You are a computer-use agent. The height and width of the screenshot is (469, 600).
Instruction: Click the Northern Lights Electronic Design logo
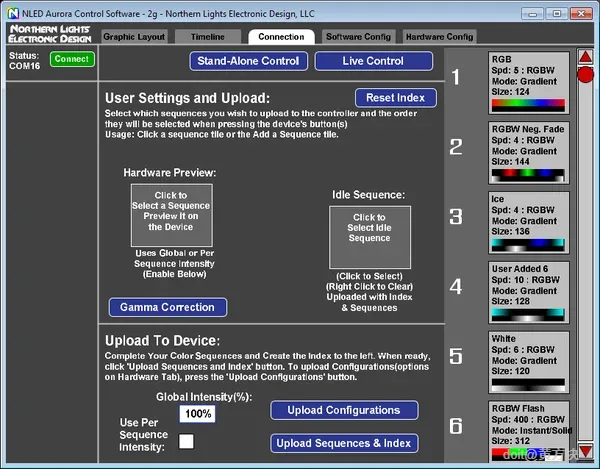coord(50,34)
